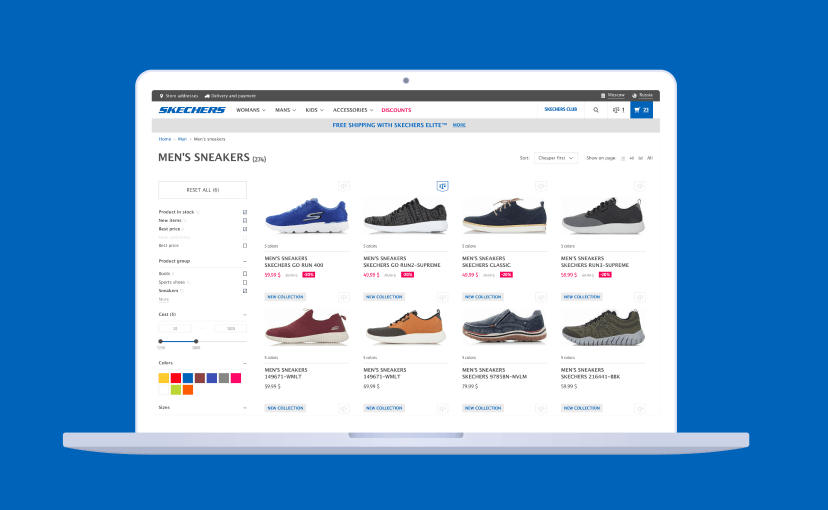828x510 pixels.
Task: Open the olive 216441-BBK sneaker image
Action: (x=603, y=327)
